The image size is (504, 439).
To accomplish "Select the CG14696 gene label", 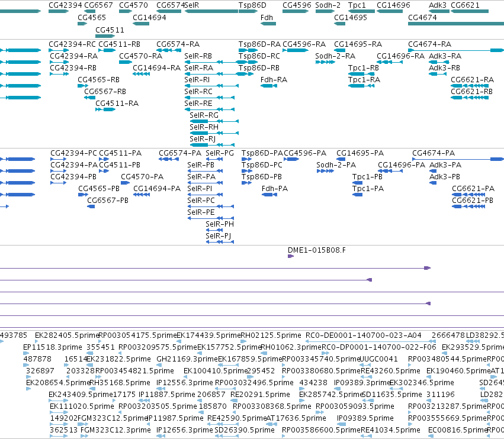I will click(x=393, y=5).
